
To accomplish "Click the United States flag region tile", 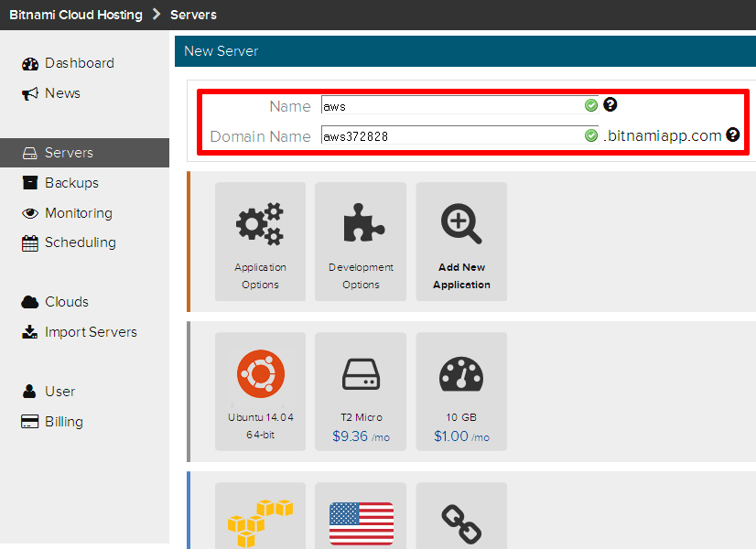I will 361,516.
